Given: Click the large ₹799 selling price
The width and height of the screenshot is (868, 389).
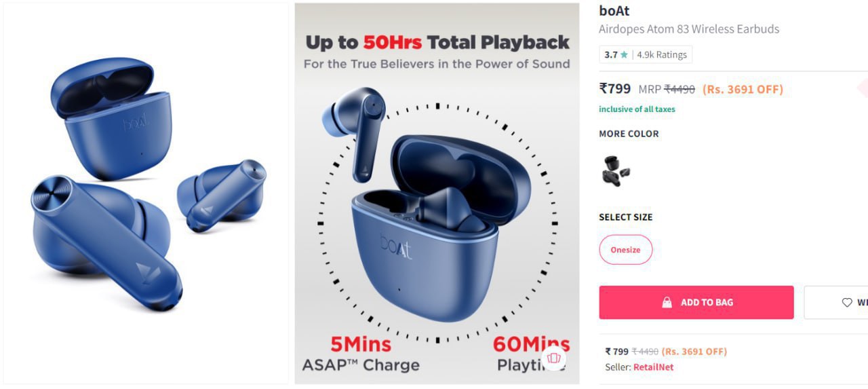Looking at the screenshot, I should (x=615, y=88).
